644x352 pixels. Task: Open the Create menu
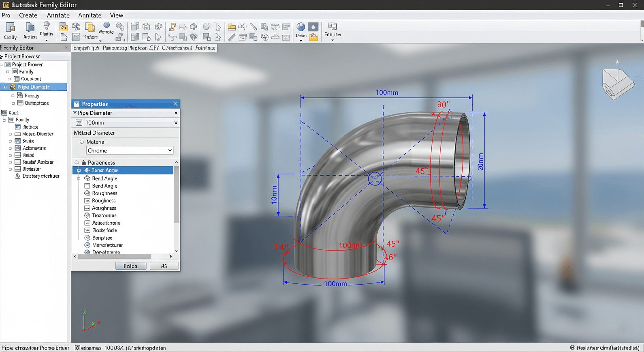(28, 15)
